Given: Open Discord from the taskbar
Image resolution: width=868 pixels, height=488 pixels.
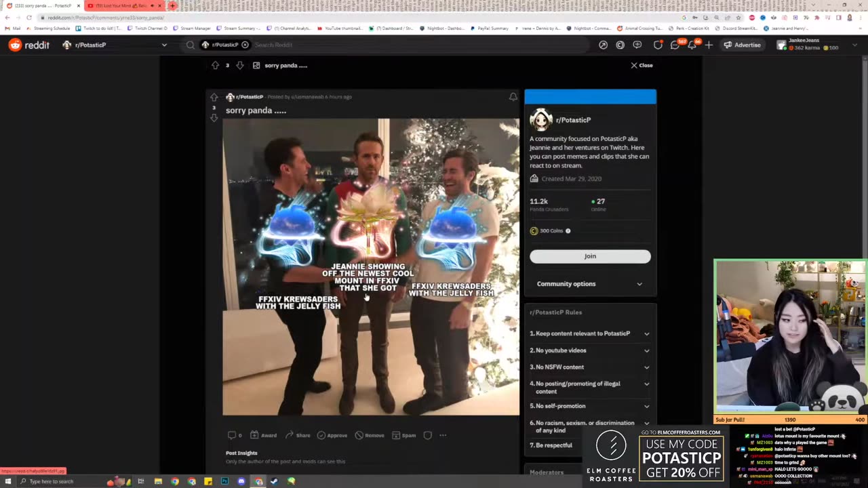Looking at the screenshot, I should click(x=241, y=481).
